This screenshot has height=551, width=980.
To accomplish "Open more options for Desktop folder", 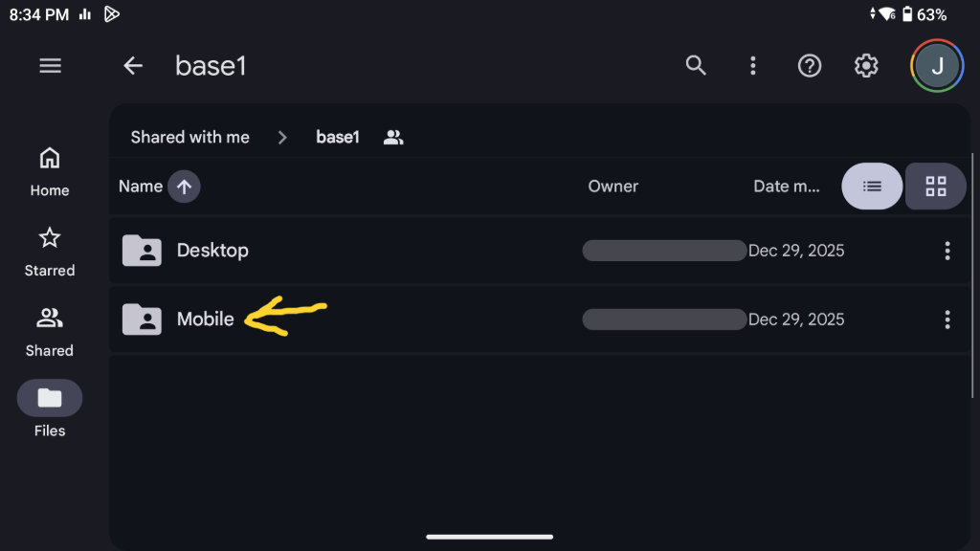I will click(947, 251).
